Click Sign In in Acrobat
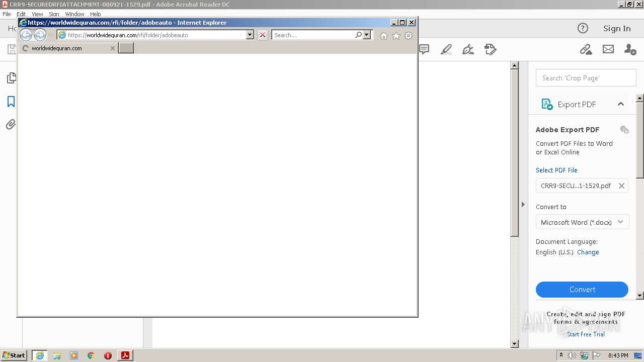644x362 pixels. click(617, 29)
